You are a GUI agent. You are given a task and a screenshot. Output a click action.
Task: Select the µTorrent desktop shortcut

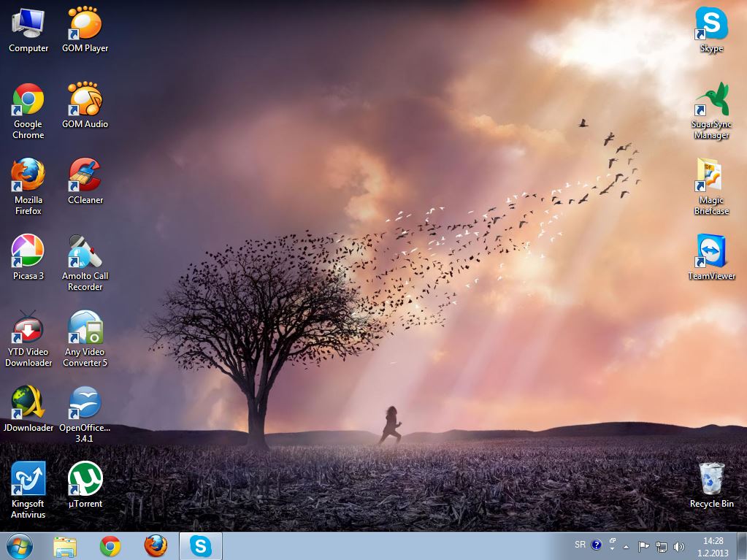coord(85,485)
